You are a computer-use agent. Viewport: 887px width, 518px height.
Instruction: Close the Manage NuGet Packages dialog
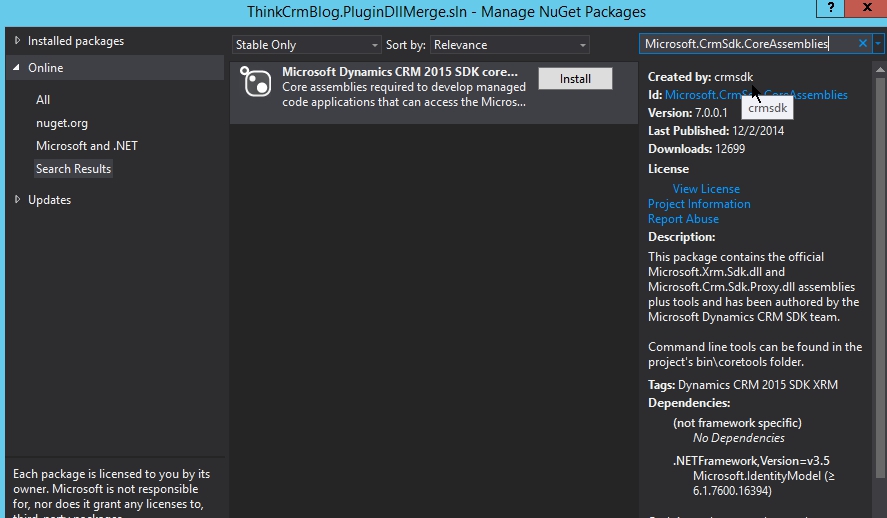867,7
